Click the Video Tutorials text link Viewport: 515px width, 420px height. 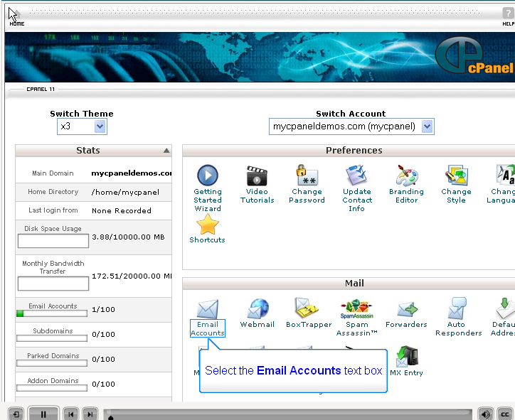(257, 196)
